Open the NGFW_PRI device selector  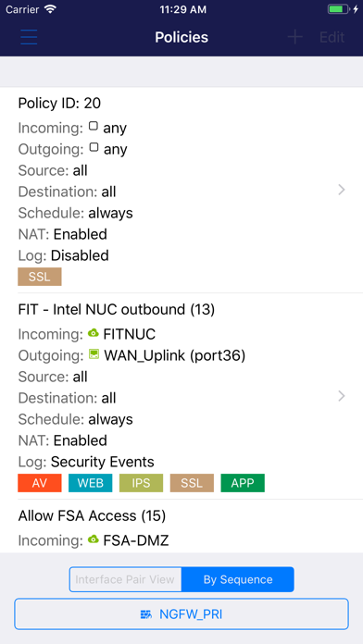click(181, 614)
